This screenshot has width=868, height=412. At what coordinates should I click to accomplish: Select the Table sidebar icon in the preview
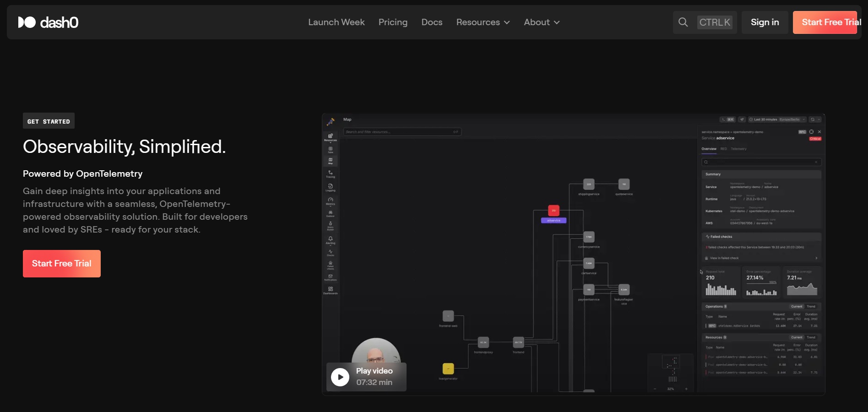coord(331,150)
